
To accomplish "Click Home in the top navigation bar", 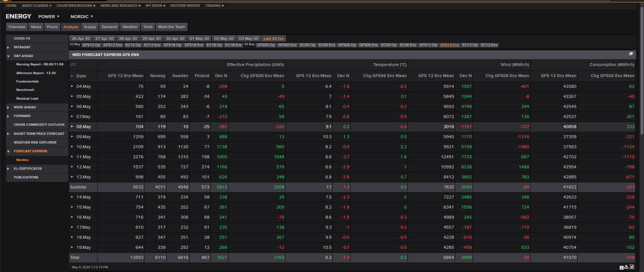I will click(x=11, y=6).
